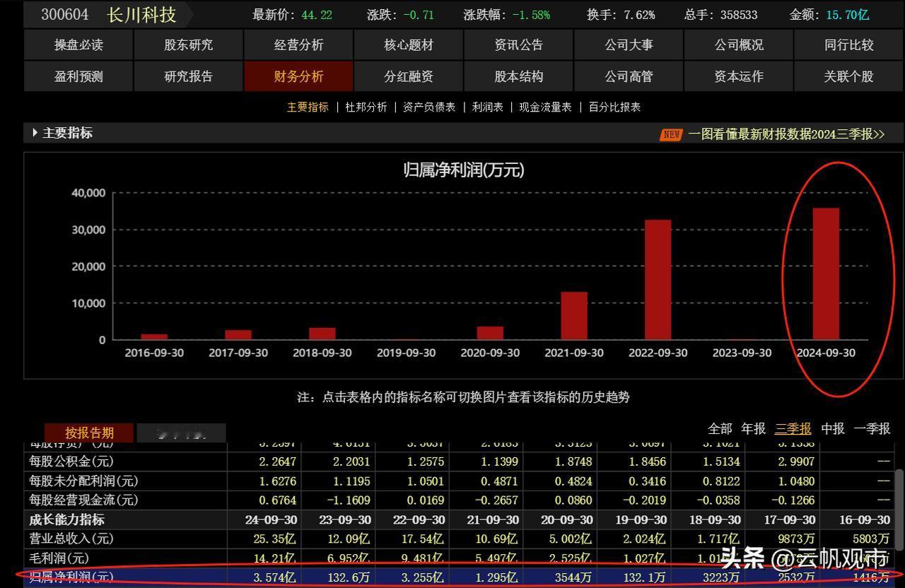Open the 杜邦分析 sub-navigation link
Viewport: 905px width, 588px height.
[366, 107]
